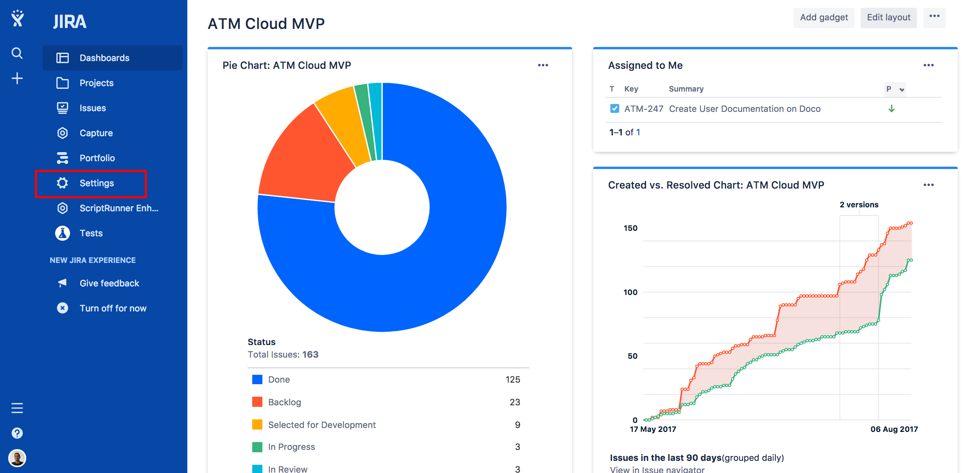Screen dimensions: 980x473
Task: Click the yellow Selected for Development swatch
Action: (257, 424)
